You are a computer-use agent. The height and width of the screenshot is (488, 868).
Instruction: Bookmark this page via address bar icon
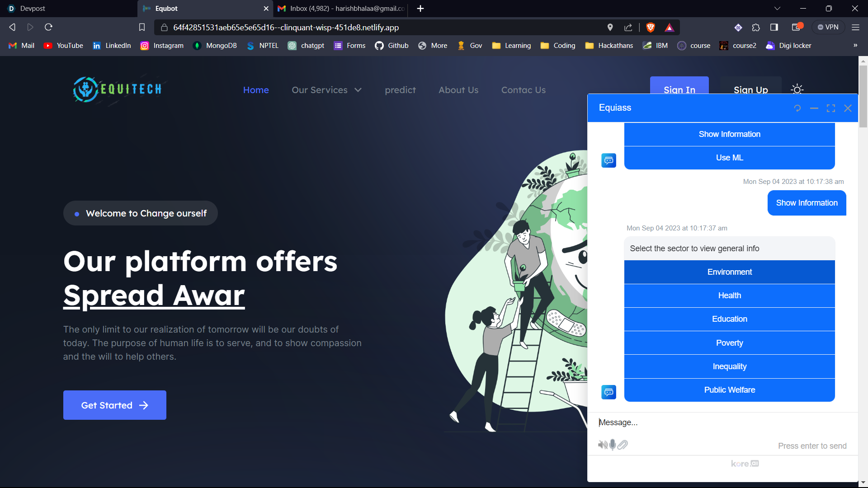(x=142, y=28)
